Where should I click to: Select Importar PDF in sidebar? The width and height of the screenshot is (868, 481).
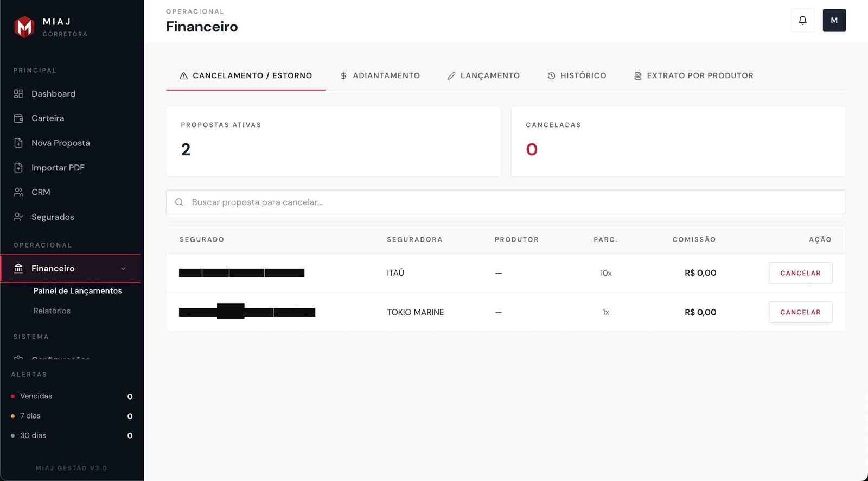click(x=58, y=168)
